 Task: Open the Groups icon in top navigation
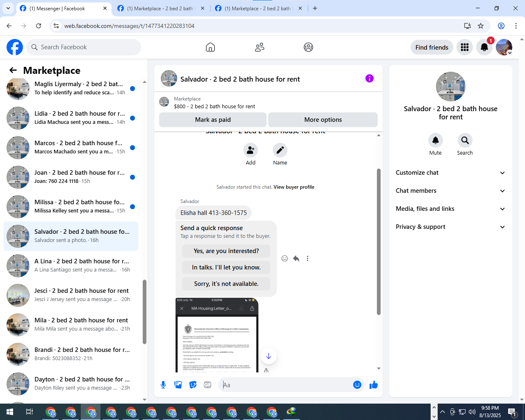point(308,47)
